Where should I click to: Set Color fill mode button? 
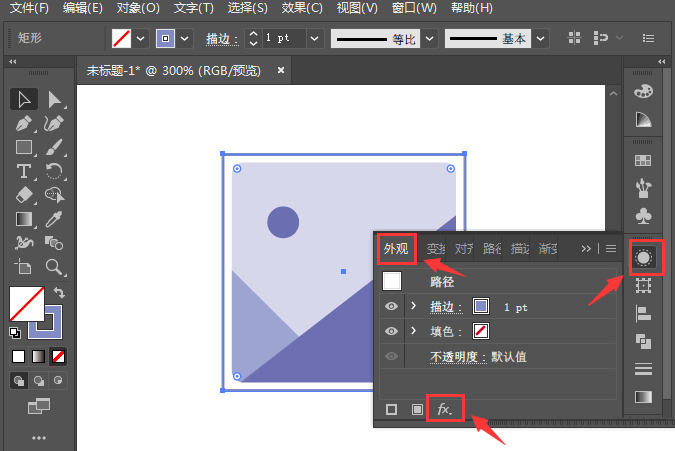[x=19, y=356]
